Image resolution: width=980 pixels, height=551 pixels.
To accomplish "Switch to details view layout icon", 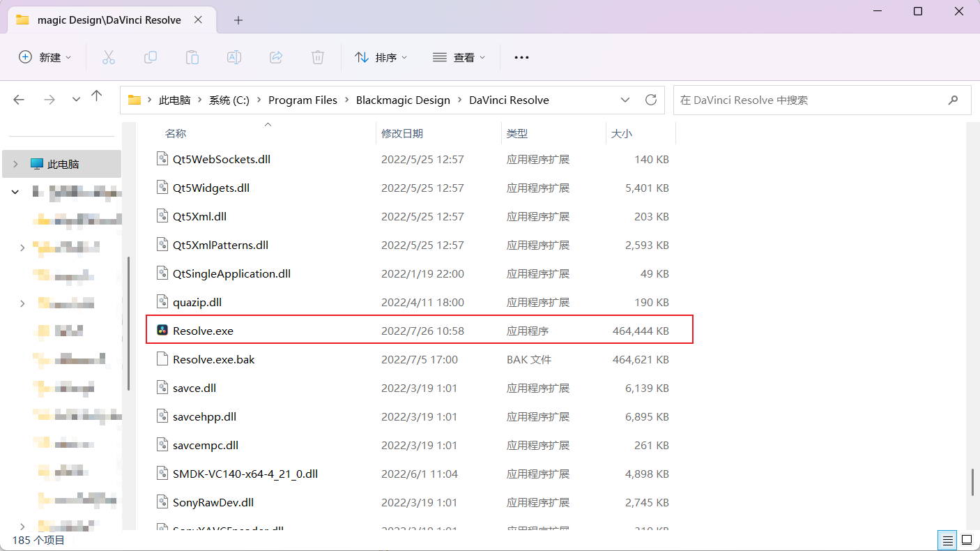I will click(x=947, y=540).
